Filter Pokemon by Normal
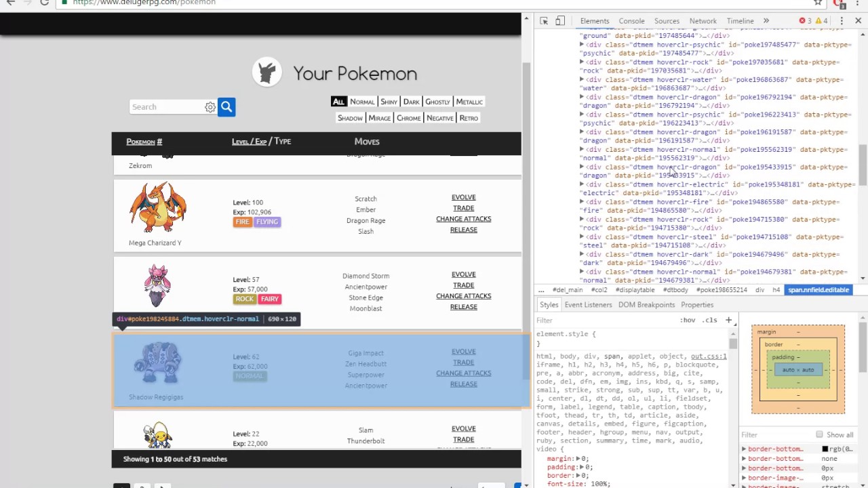Viewport: 868px width, 488px height. coord(362,102)
